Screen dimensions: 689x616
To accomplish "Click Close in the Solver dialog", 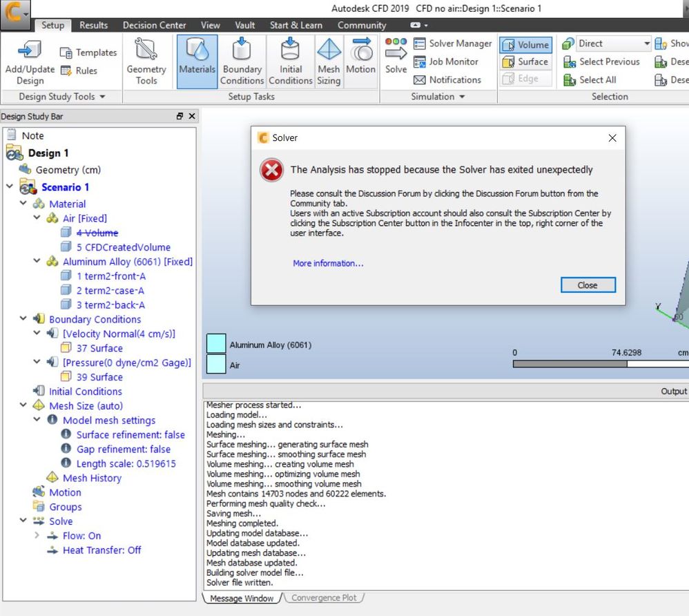I will pos(588,285).
